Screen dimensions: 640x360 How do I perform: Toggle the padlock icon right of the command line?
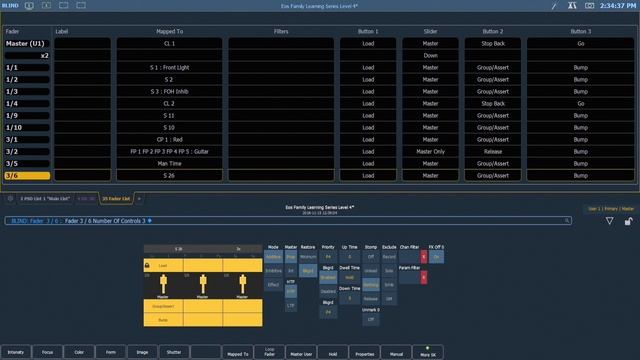click(628, 221)
